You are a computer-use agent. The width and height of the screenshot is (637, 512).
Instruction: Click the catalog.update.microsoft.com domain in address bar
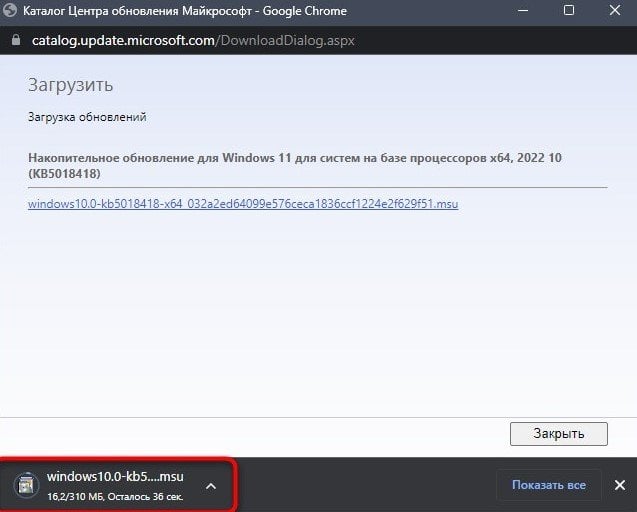pos(123,40)
